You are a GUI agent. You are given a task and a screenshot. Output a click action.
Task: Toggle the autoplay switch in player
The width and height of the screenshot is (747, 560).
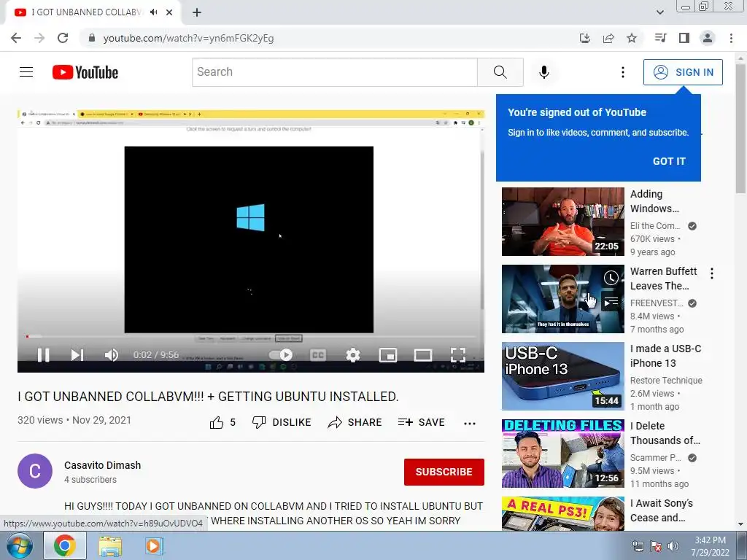click(281, 355)
